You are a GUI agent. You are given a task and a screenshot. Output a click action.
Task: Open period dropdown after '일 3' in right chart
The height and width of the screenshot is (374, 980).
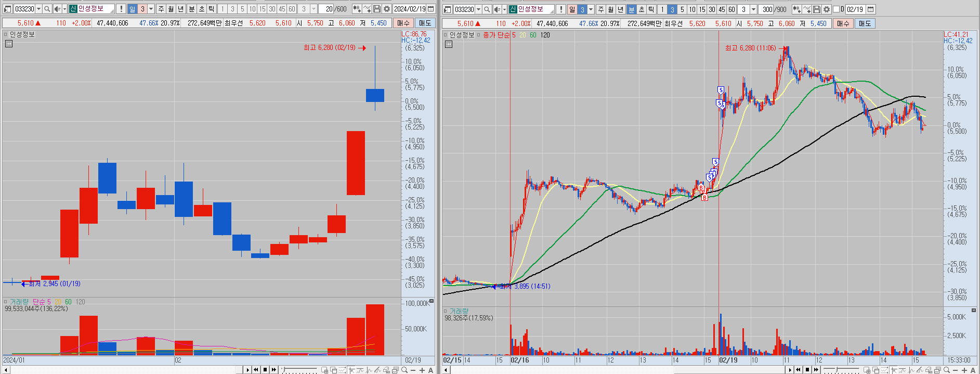click(x=591, y=9)
